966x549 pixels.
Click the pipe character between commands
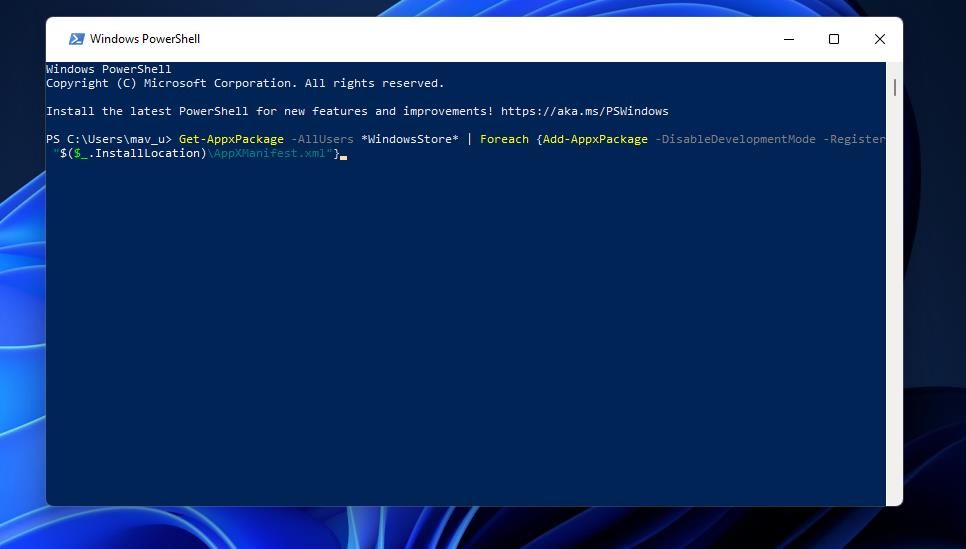coord(469,139)
